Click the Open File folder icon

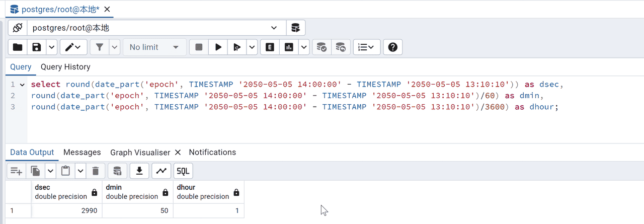click(x=18, y=47)
